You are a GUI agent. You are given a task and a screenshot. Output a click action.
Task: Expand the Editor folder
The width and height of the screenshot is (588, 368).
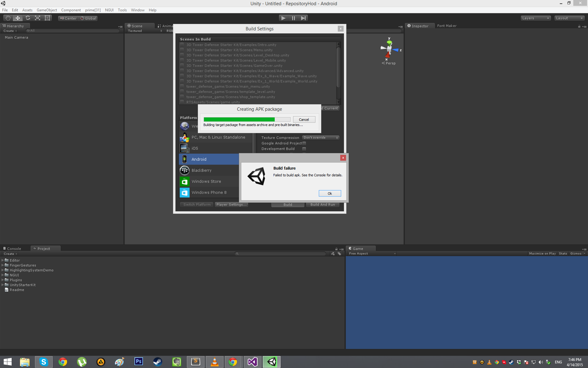click(3, 260)
